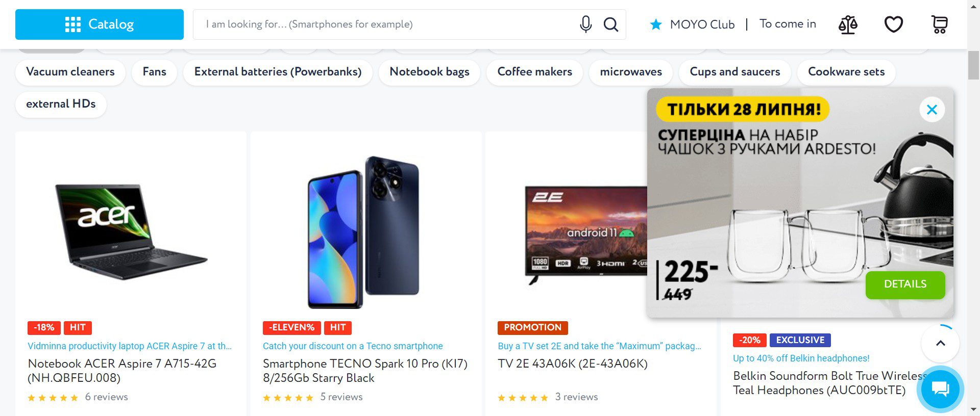This screenshot has height=416, width=980.
Task: Focus the product search input field
Action: click(x=383, y=24)
